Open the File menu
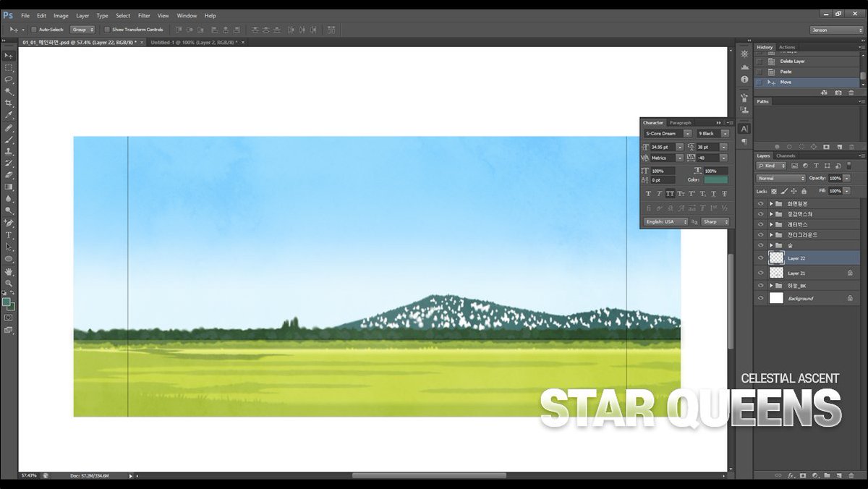868x489 pixels. coord(25,15)
